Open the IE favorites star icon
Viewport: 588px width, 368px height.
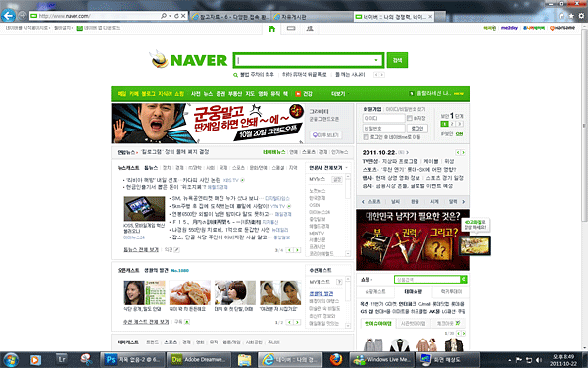[x=571, y=16]
